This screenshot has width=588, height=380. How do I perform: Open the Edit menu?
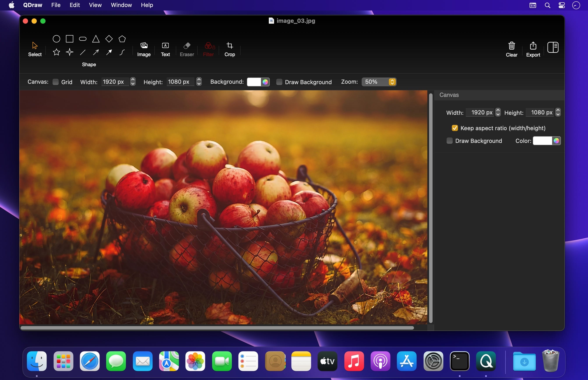[x=74, y=5]
